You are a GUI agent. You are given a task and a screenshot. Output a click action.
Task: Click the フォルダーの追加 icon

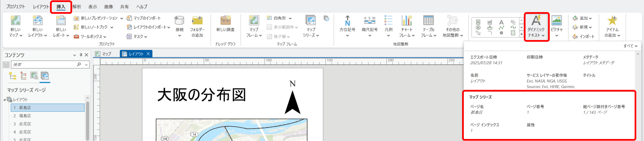197,21
